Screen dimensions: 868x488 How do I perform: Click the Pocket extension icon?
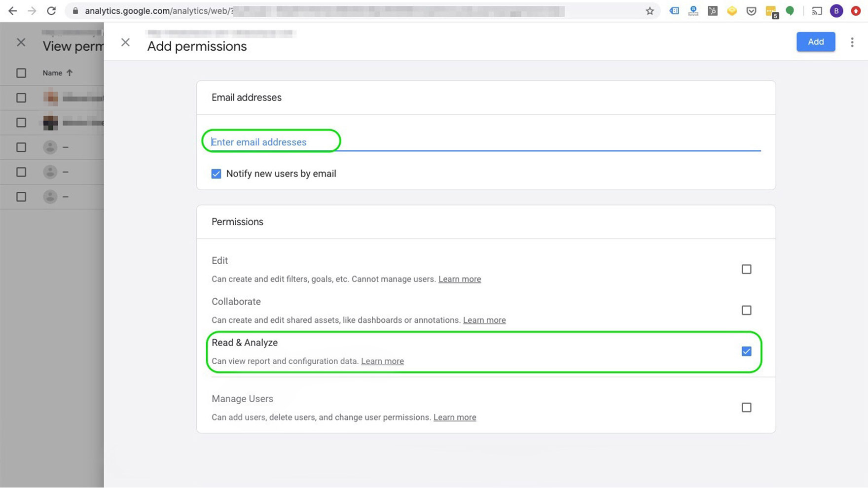[x=751, y=11]
